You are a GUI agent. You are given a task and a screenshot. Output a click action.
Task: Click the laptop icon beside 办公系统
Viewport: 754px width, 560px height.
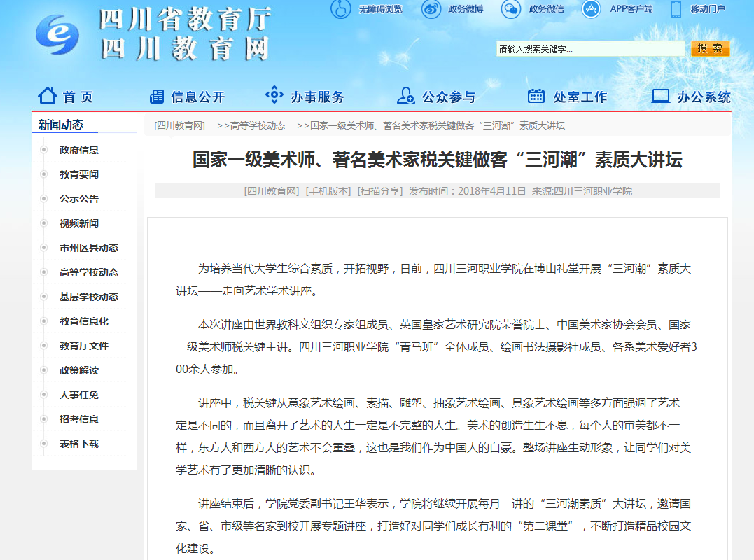coord(660,96)
